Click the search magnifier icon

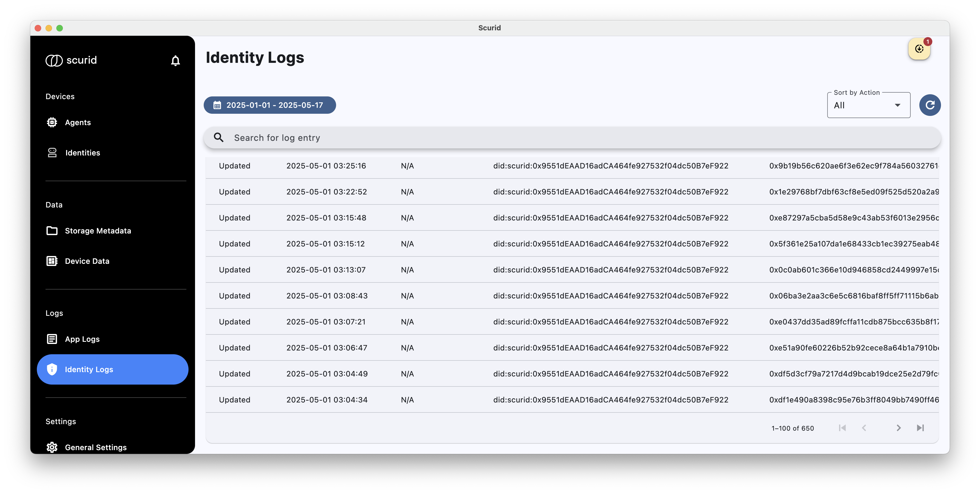tap(219, 137)
